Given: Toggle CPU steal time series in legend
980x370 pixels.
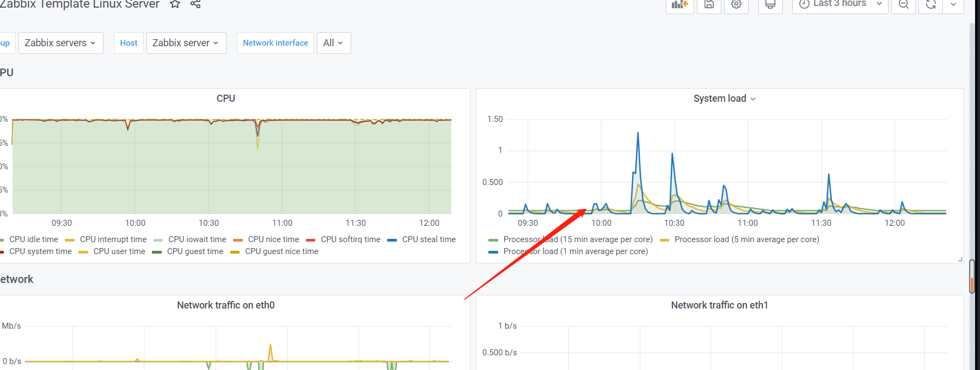Looking at the screenshot, I should click(x=428, y=239).
